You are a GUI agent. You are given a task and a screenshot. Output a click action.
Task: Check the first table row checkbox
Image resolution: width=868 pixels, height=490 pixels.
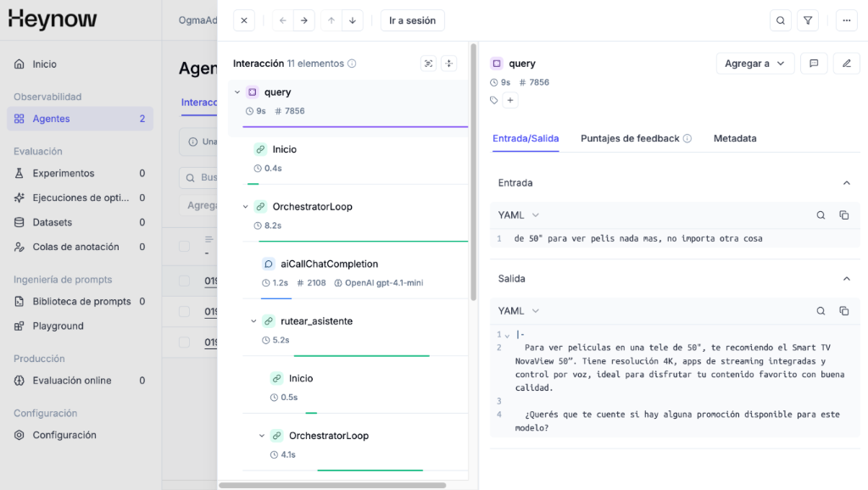(185, 280)
